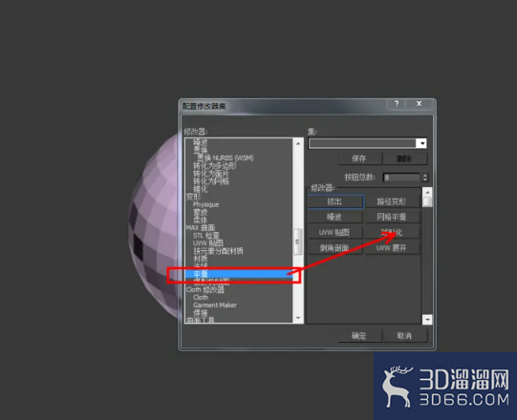Click the 路径变形 modifier button
The height and width of the screenshot is (420, 517).
(x=392, y=201)
